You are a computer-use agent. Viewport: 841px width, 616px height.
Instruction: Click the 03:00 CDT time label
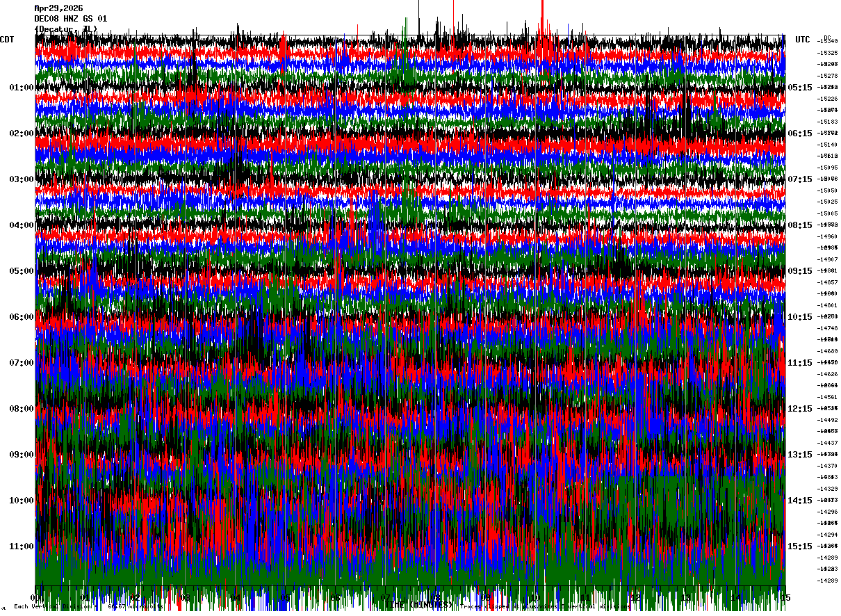[x=22, y=179]
